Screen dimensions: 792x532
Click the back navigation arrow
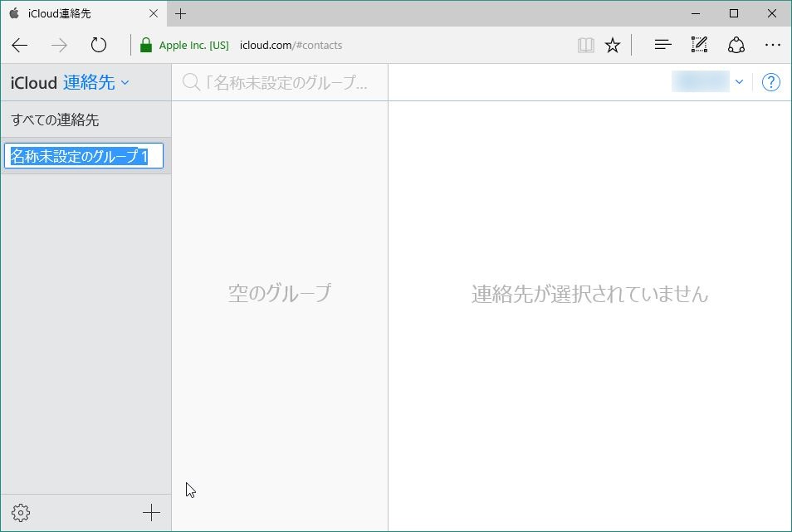tap(19, 46)
